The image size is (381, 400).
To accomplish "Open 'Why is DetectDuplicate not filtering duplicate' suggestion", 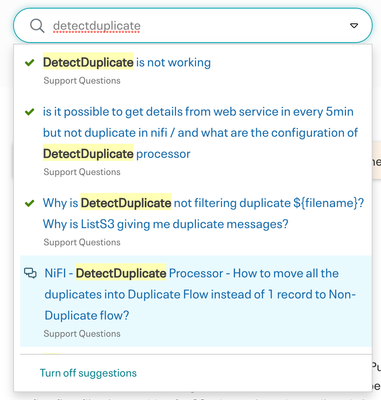I will coord(203,213).
